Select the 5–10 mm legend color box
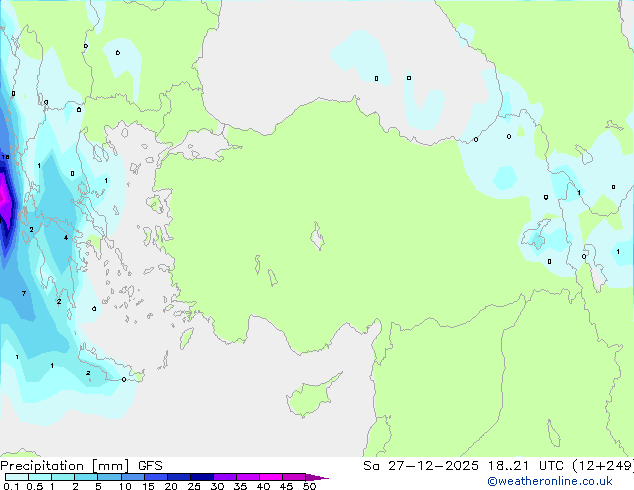 [109, 477]
